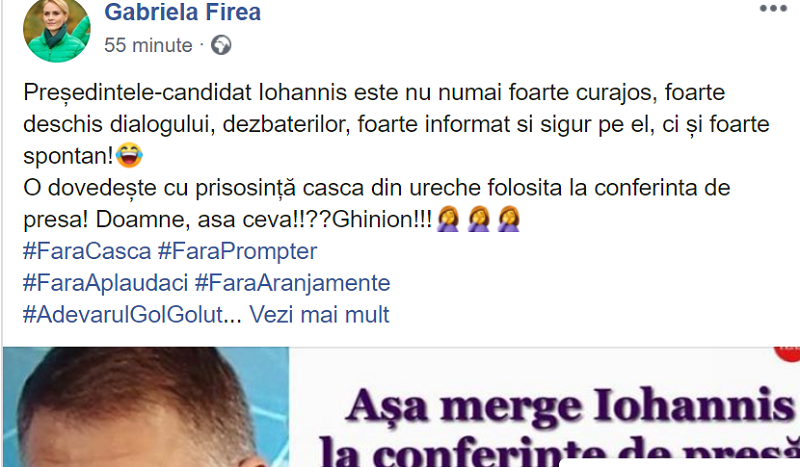Click the first facepalm emoji
800x467 pixels.
(448, 219)
